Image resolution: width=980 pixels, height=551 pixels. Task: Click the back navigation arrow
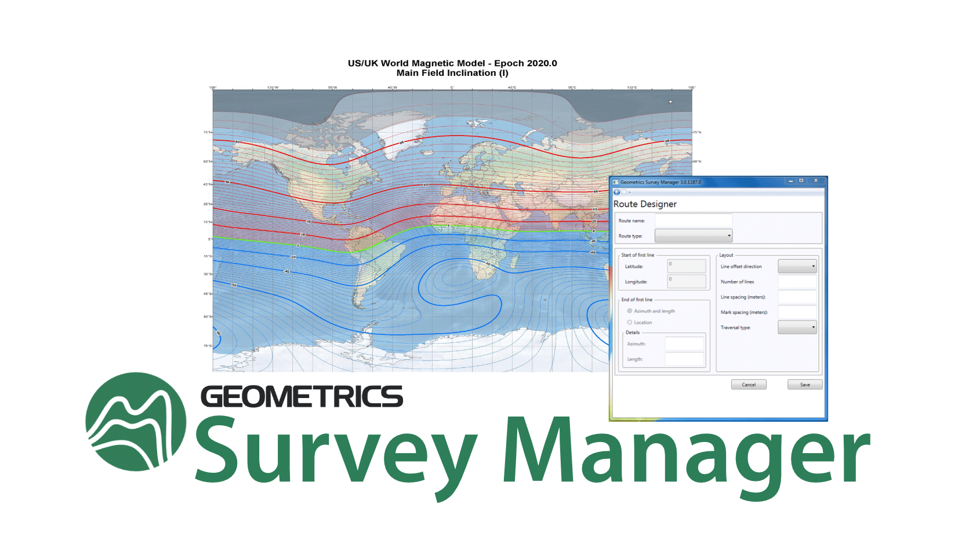pyautogui.click(x=616, y=191)
